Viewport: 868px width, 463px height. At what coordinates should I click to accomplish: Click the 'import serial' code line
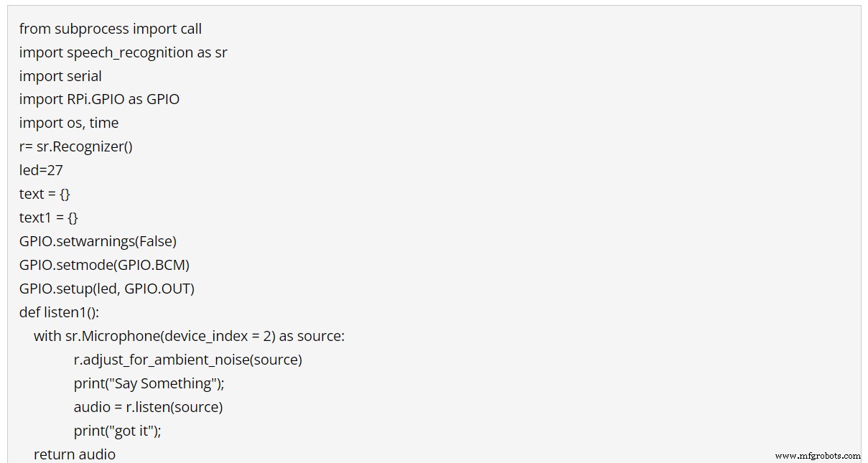click(x=60, y=76)
